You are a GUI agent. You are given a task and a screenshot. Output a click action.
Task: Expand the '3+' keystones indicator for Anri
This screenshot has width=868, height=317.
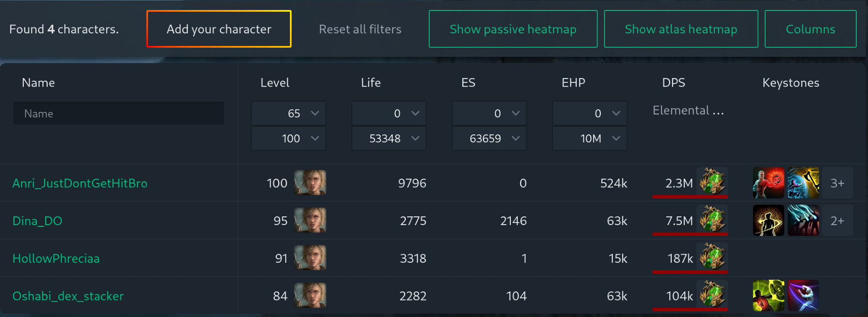click(x=838, y=183)
